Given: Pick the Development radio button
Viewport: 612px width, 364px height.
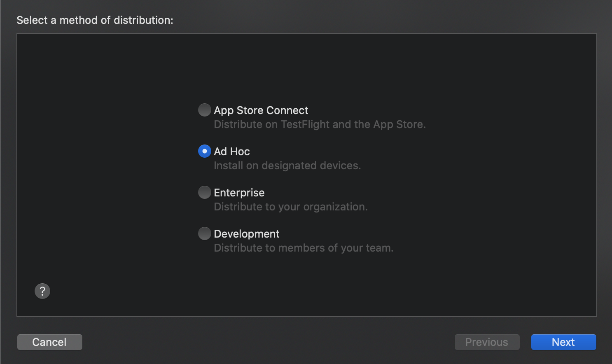Looking at the screenshot, I should click(x=204, y=233).
